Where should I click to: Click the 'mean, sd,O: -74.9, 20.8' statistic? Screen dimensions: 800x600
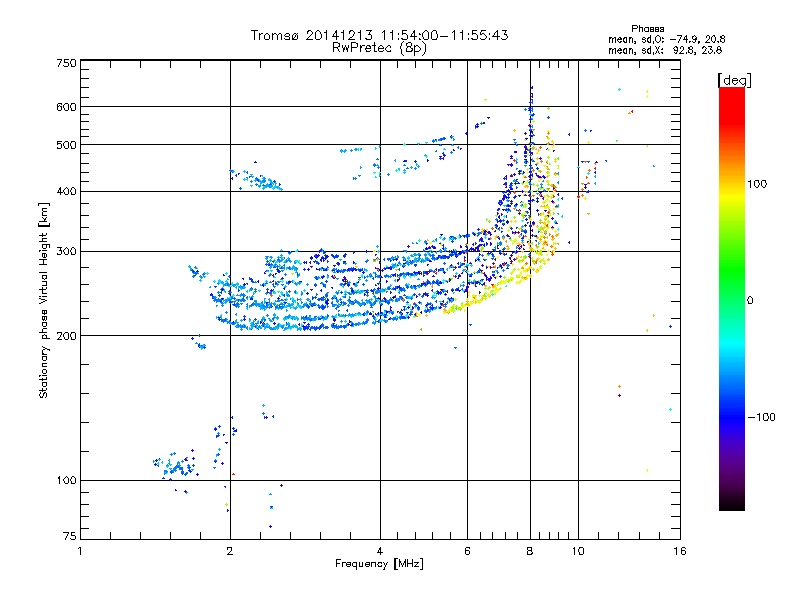(x=666, y=39)
